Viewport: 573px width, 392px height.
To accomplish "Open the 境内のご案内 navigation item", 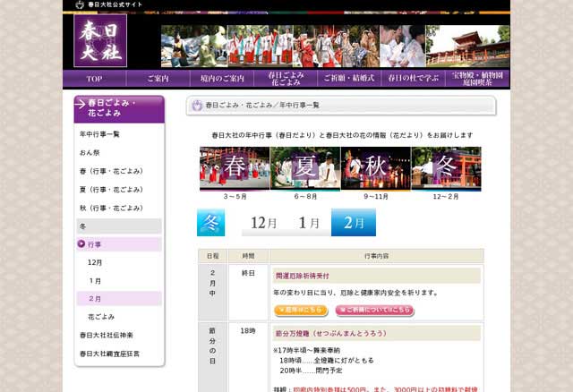I will 222,79.
